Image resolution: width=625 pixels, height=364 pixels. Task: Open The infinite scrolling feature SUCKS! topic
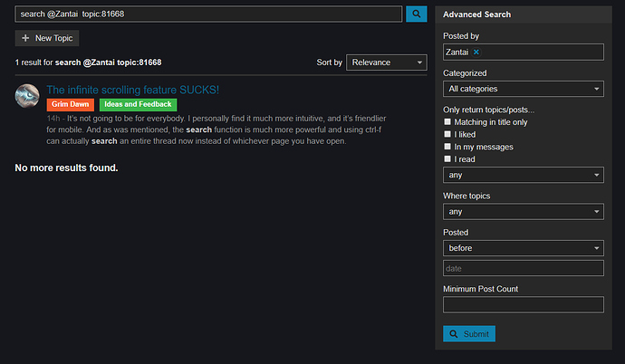click(x=133, y=90)
